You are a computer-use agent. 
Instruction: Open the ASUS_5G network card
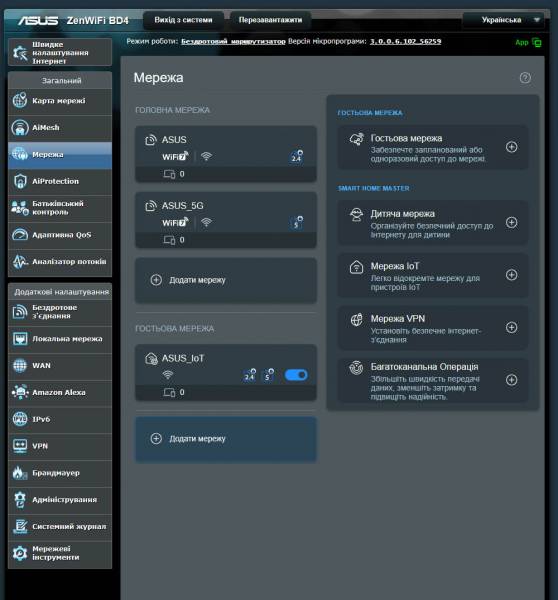click(x=226, y=220)
